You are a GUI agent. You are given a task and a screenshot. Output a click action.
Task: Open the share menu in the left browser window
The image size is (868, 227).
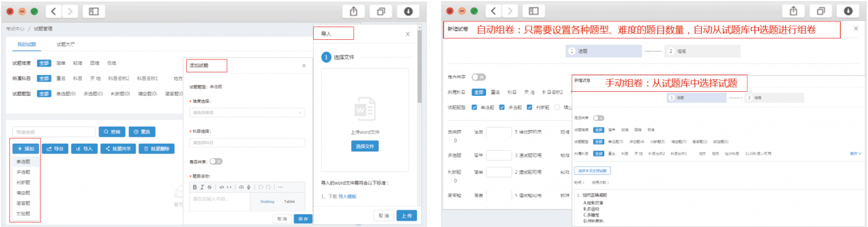coord(354,11)
